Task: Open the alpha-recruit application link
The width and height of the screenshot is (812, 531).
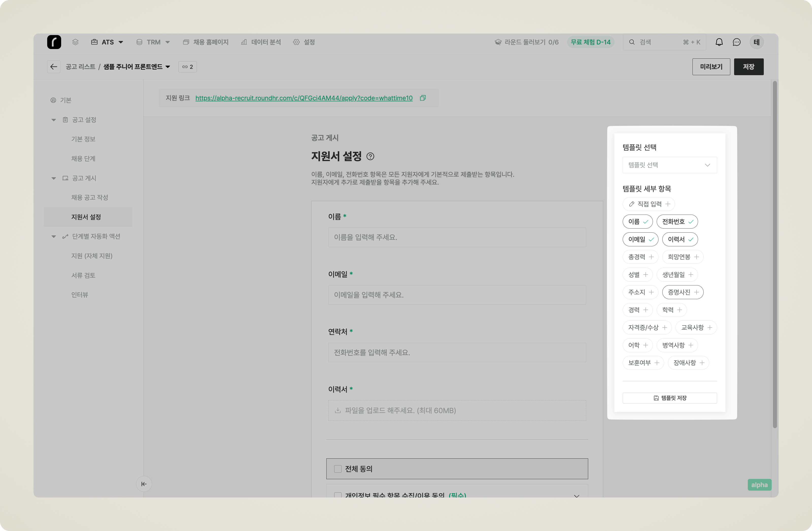Action: point(304,98)
